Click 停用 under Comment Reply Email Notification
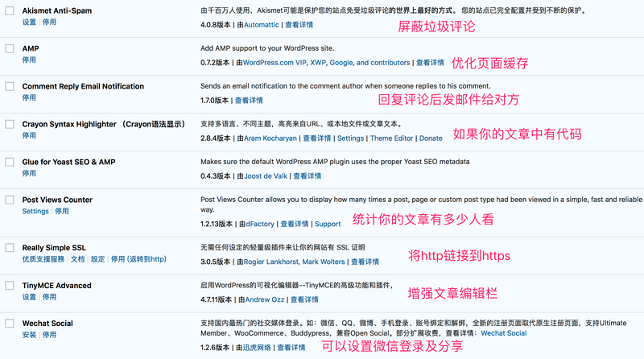 click(x=29, y=97)
